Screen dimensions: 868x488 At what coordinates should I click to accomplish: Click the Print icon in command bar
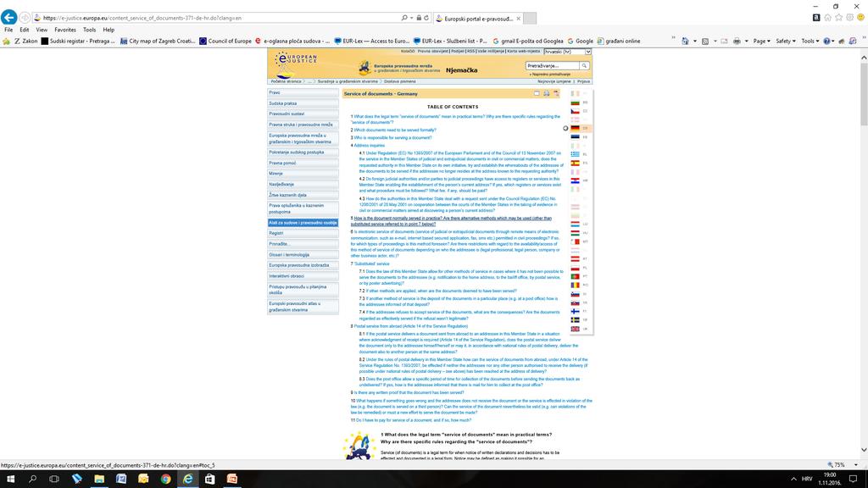[737, 41]
